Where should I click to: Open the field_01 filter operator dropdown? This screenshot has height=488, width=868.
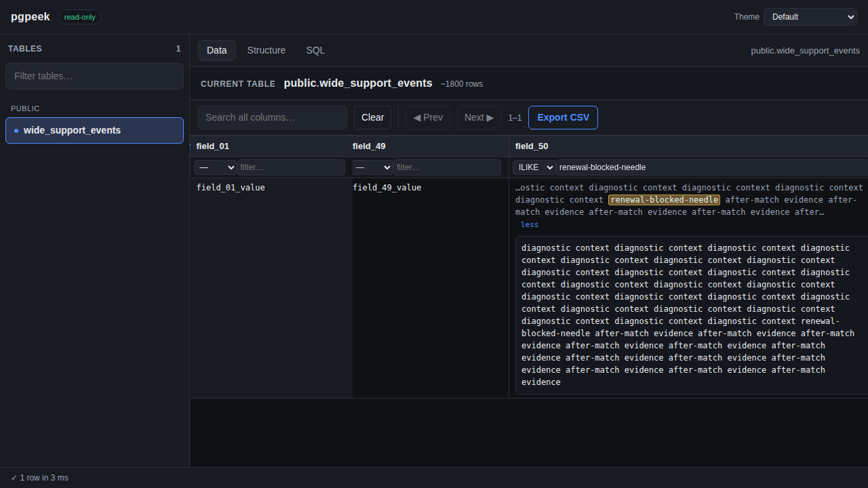[215, 167]
